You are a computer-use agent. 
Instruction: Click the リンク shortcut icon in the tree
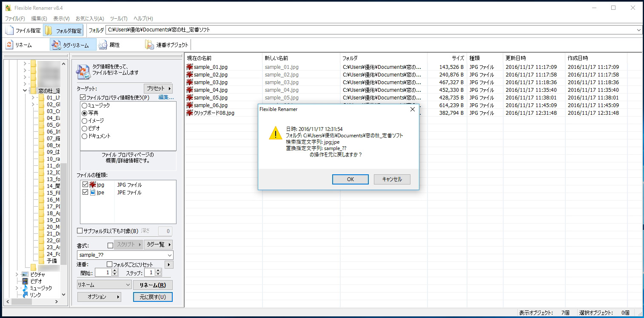coord(25,295)
